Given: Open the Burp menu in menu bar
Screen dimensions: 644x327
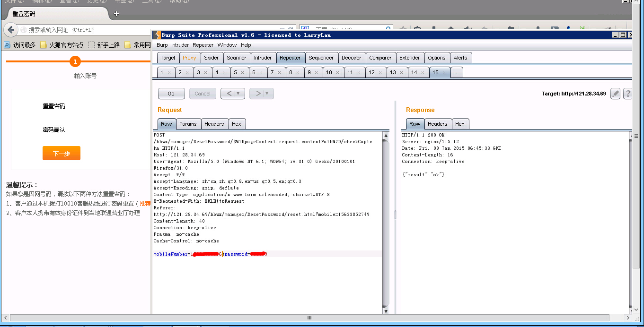Looking at the screenshot, I should point(162,45).
